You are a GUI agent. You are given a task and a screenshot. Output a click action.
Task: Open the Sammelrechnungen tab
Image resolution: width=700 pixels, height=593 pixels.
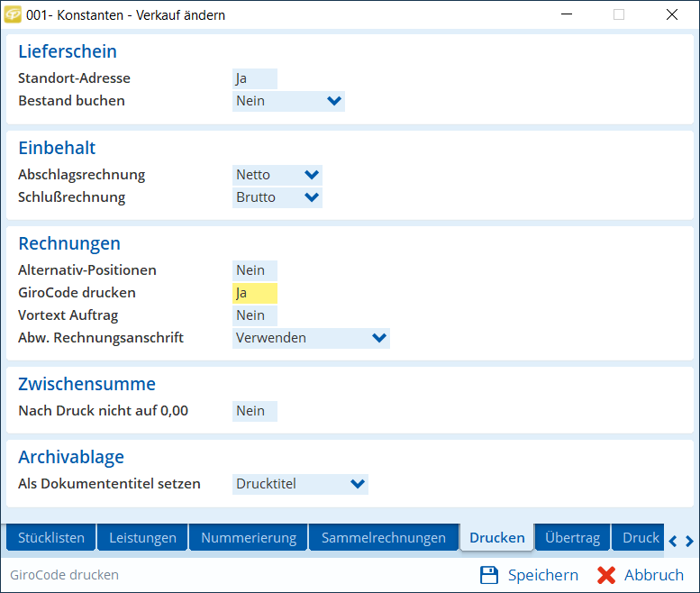384,538
